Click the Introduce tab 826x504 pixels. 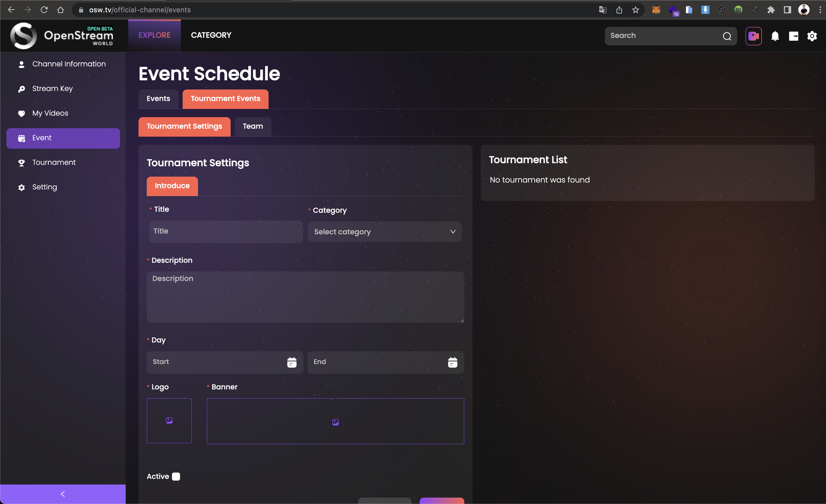172,186
